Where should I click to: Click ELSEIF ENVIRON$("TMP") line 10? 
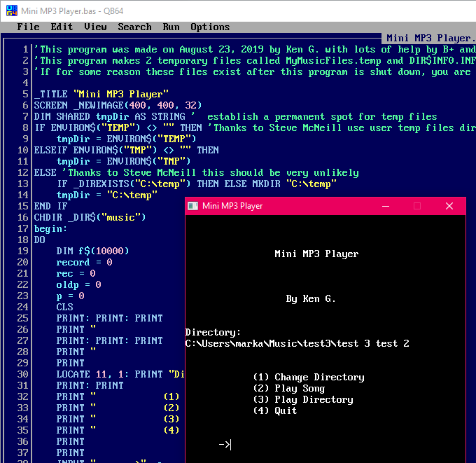tap(126, 150)
